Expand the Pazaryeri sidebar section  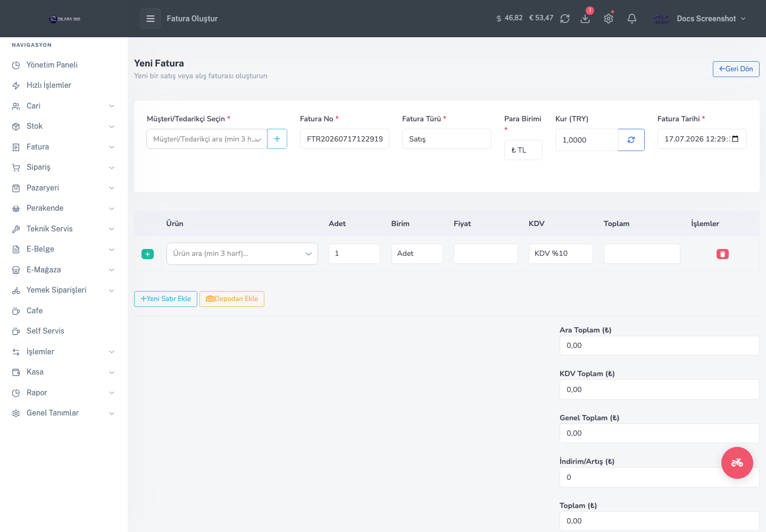[x=64, y=188]
